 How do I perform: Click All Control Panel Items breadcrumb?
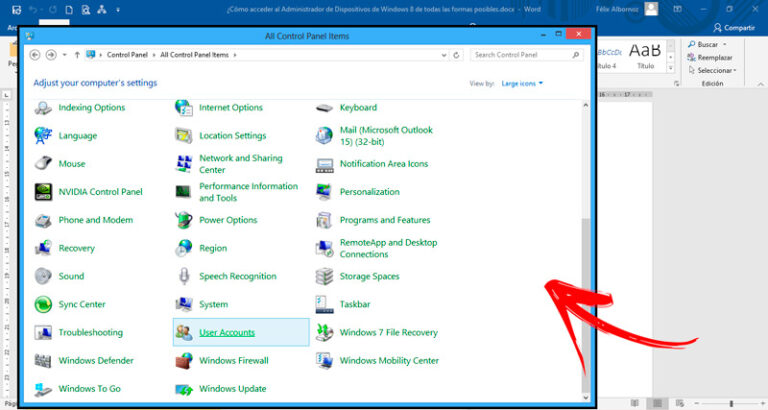coord(194,55)
